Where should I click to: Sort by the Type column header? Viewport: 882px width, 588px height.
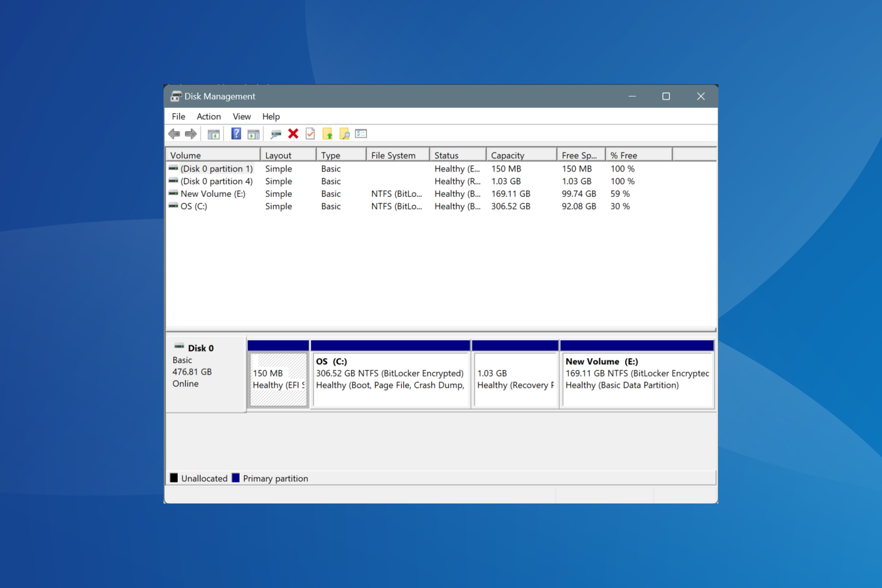(341, 155)
